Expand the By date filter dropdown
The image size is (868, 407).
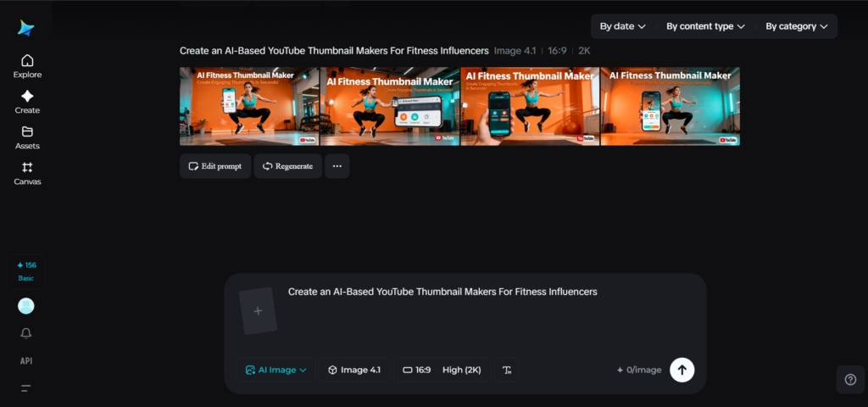coord(622,26)
